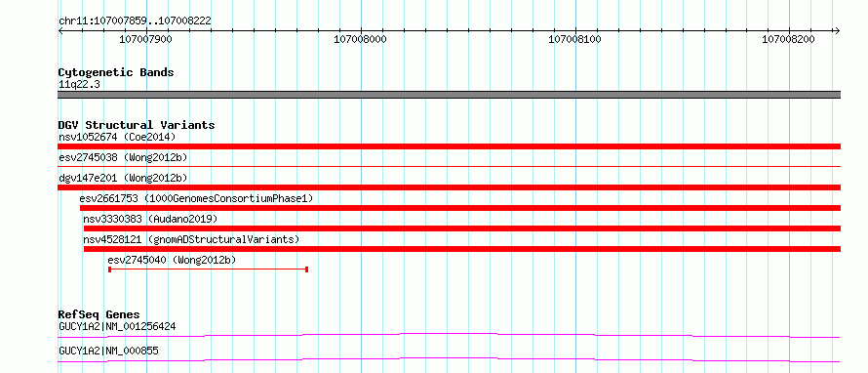Viewport: 868px width, 373px height.
Task: Click the 107008000 ruler position marker
Action: (x=361, y=39)
